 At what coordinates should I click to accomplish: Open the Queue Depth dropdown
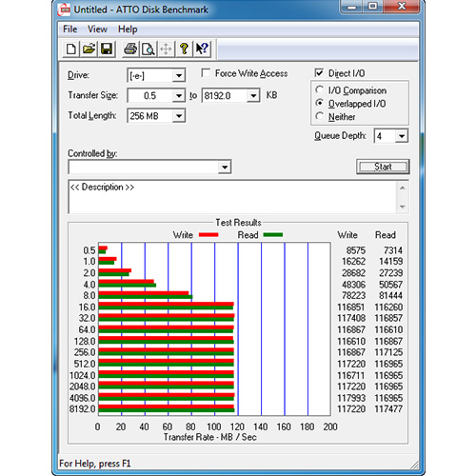coord(402,136)
